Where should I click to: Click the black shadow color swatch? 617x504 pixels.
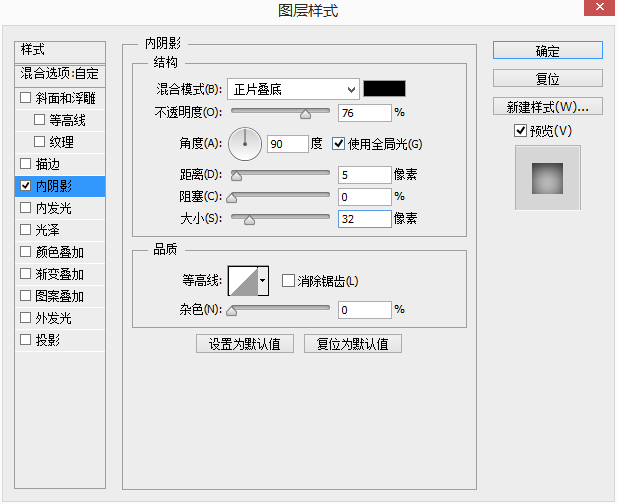pyautogui.click(x=384, y=89)
